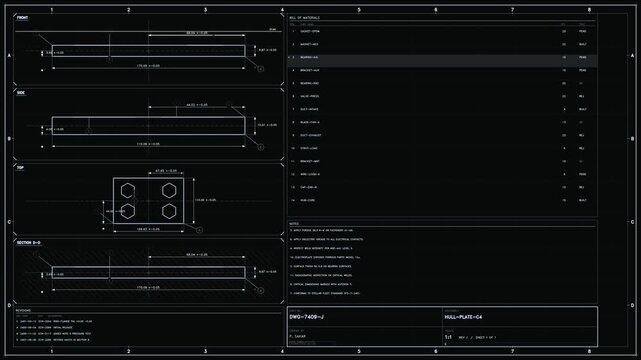Pick the lower-right hexagon in TOP view
The image size is (641, 360).
(169, 211)
